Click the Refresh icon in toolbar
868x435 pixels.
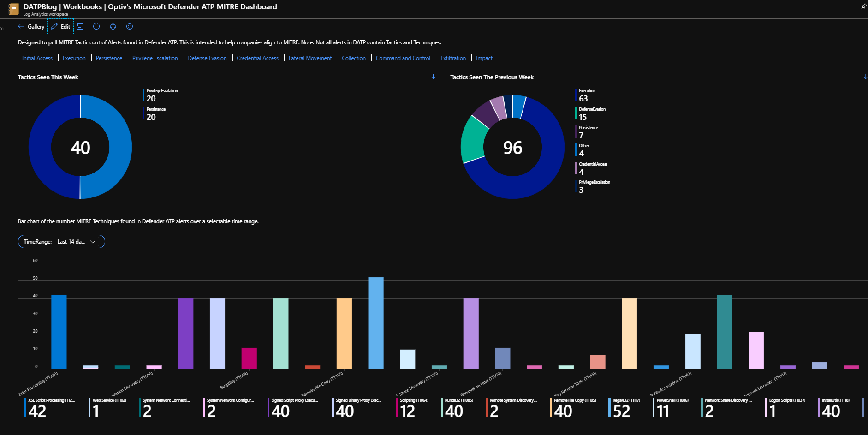[x=96, y=26]
